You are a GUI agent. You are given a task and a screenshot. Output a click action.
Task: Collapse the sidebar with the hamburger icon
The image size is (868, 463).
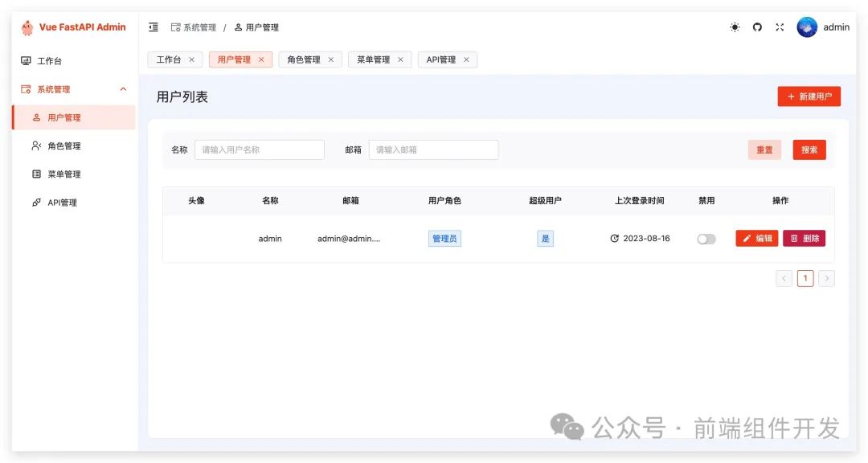point(153,27)
